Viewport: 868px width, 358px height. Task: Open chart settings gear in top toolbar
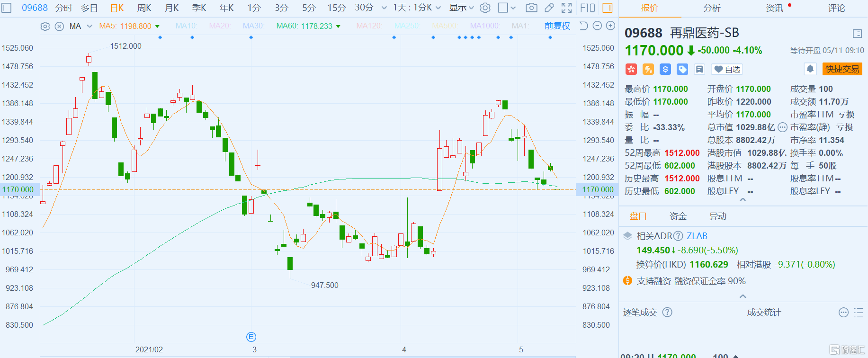click(485, 8)
